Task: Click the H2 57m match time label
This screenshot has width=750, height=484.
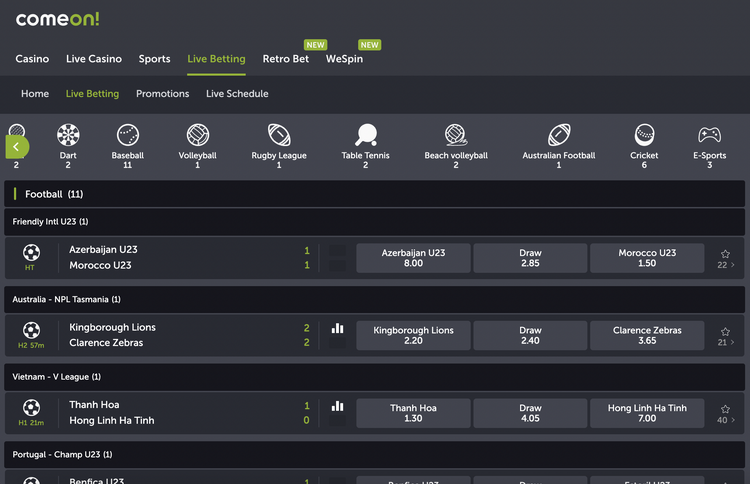Action: [x=31, y=345]
